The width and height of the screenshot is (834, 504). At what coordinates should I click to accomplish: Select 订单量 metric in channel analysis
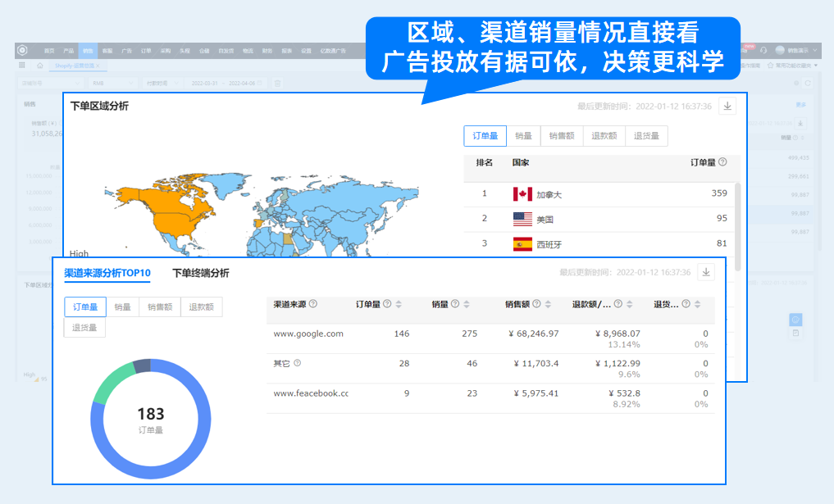[85, 306]
